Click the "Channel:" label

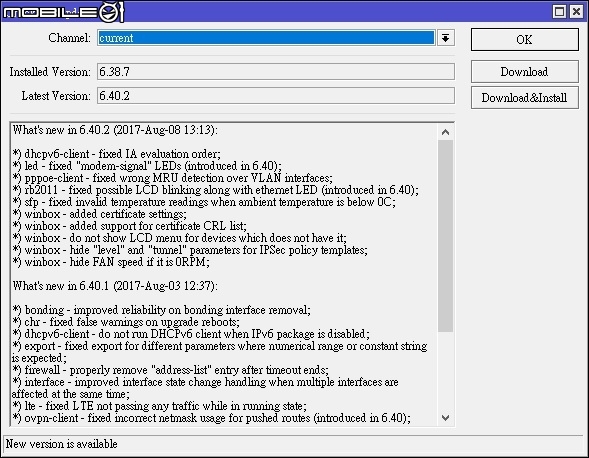69,38
